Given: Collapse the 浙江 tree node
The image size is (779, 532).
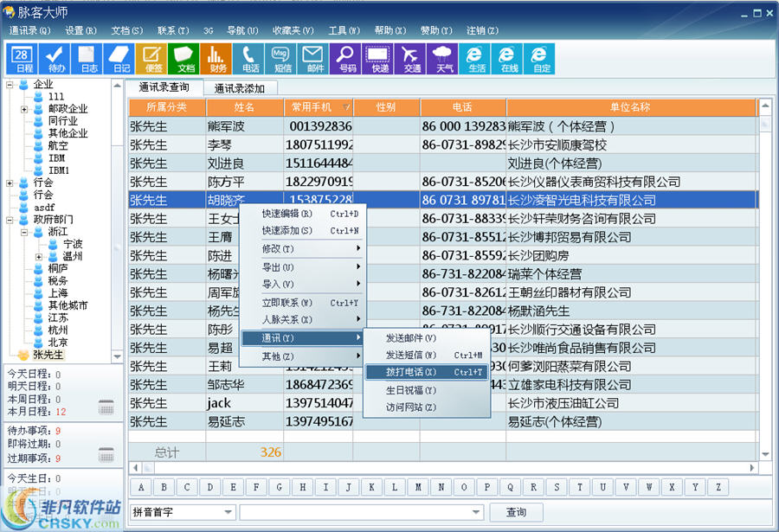Looking at the screenshot, I should pos(24,232).
